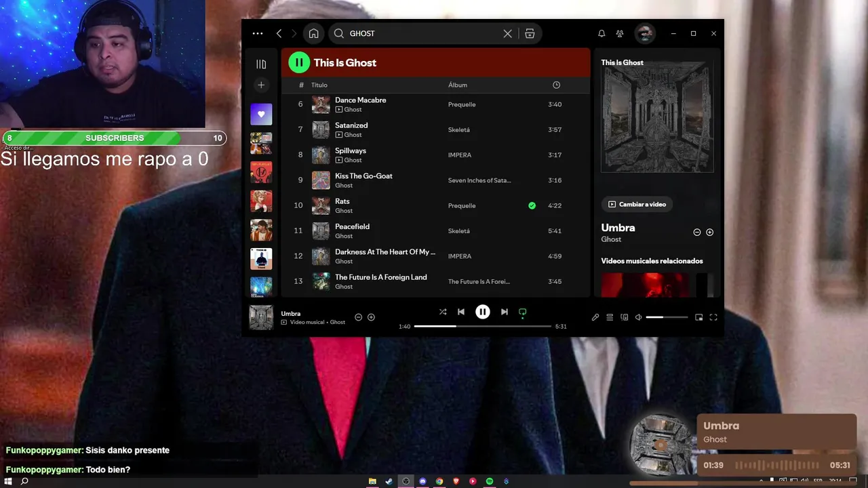Open the user profile avatar
The image size is (868, 488).
[645, 33]
